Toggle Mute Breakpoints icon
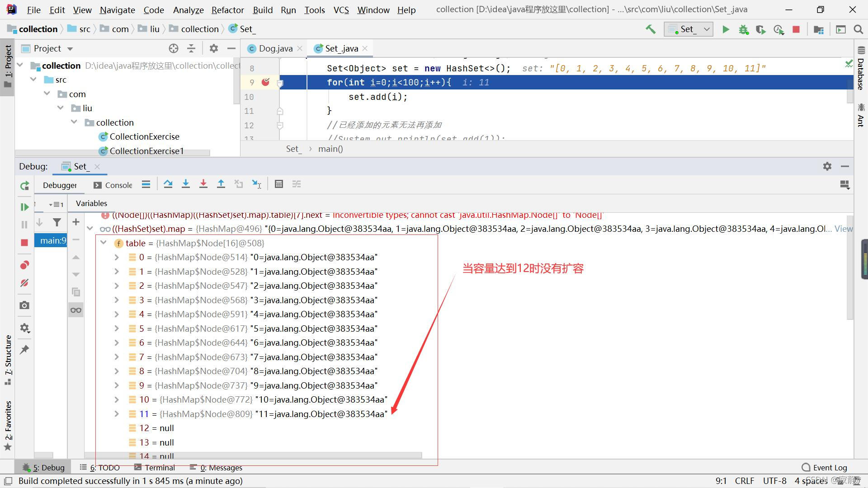The image size is (868, 488). [x=24, y=283]
